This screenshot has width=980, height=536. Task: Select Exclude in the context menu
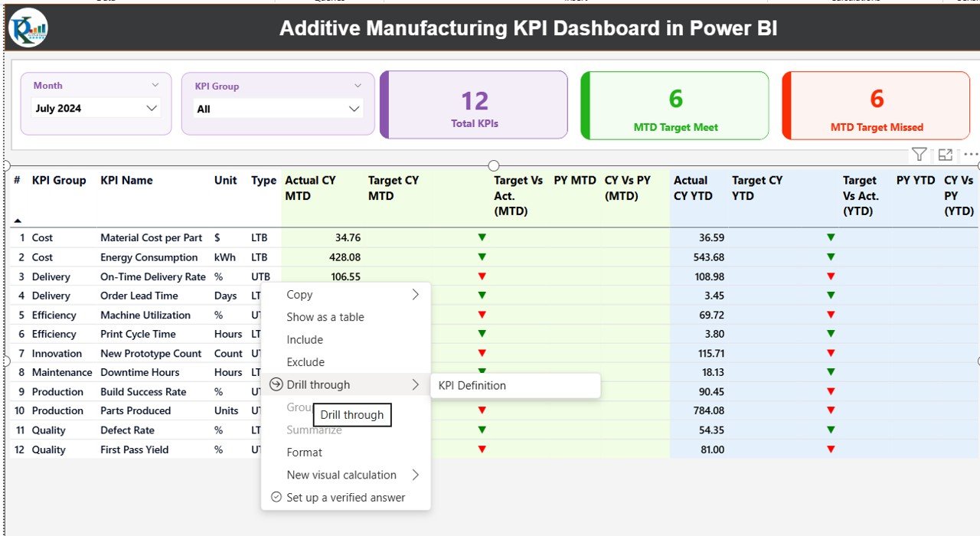(x=305, y=361)
